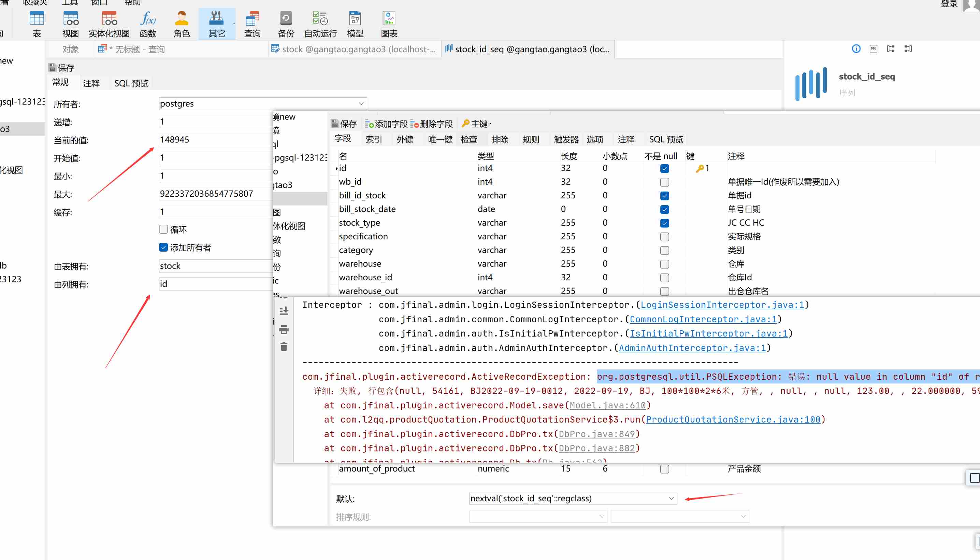980x560 pixels.
Task: Open ProductQuotationService.java:100 link
Action: click(x=733, y=419)
